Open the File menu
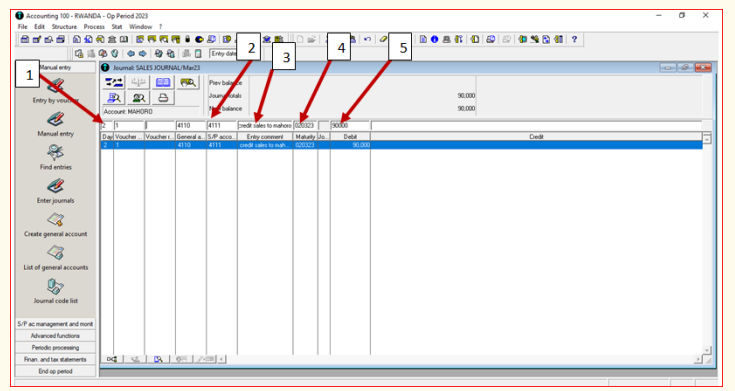The width and height of the screenshot is (735, 391). [x=22, y=27]
